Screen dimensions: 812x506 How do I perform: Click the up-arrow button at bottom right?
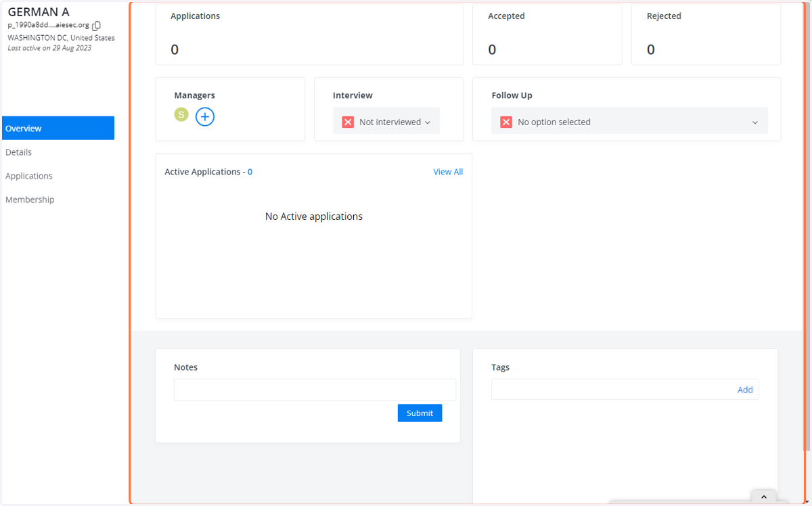tap(764, 497)
